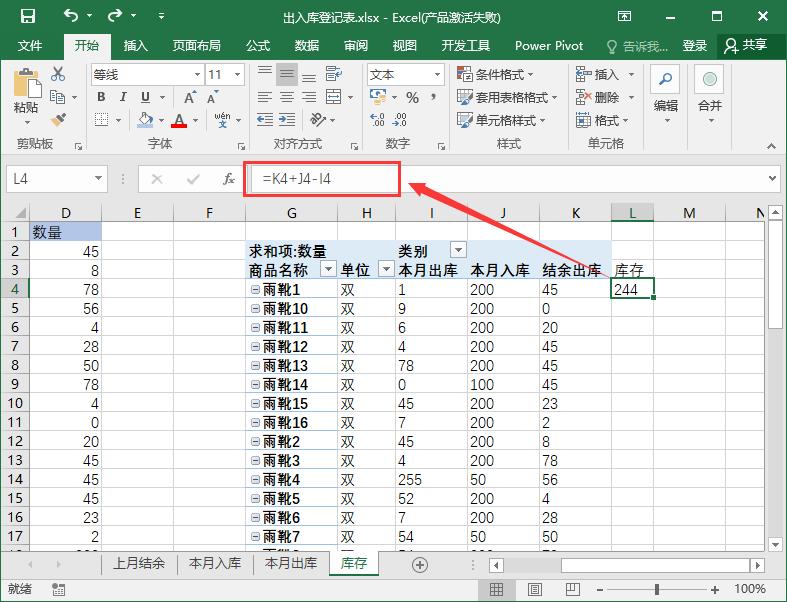Decrease indent

click(265, 120)
